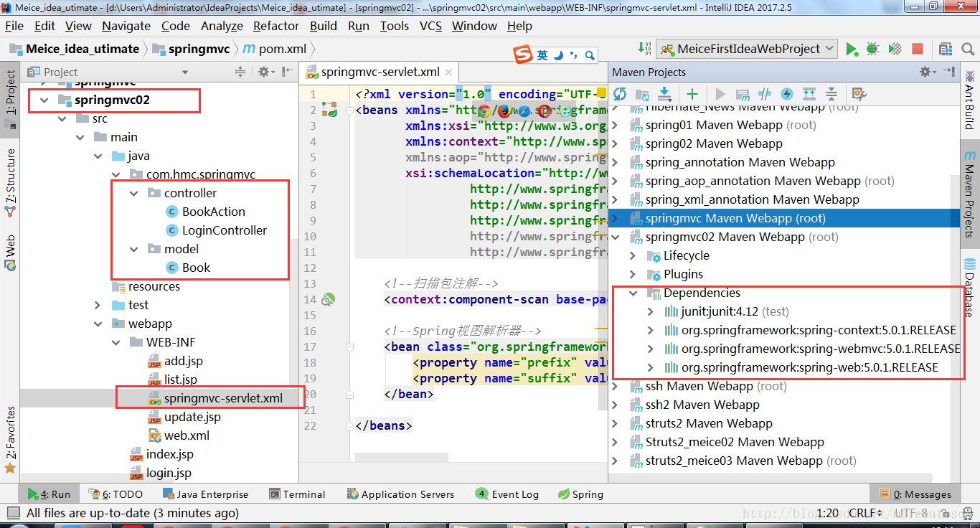
Task: Click the Make Project build arrow icon
Action: pyautogui.click(x=644, y=49)
